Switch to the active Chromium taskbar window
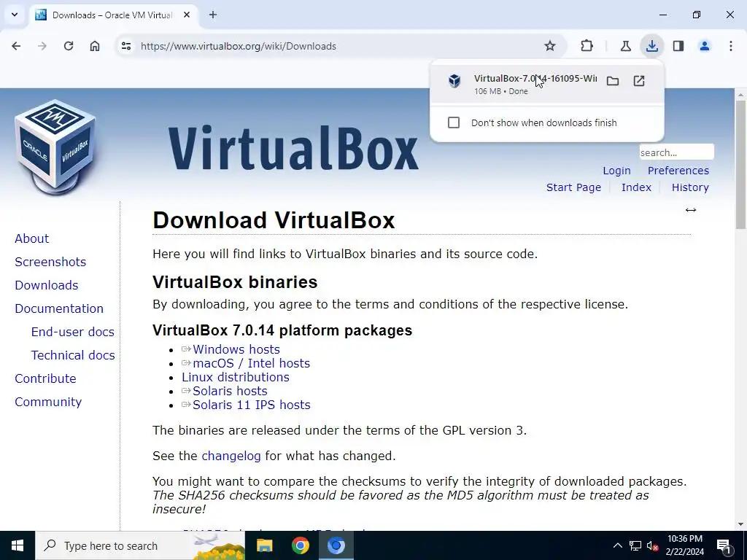This screenshot has height=560, width=747. [x=336, y=545]
